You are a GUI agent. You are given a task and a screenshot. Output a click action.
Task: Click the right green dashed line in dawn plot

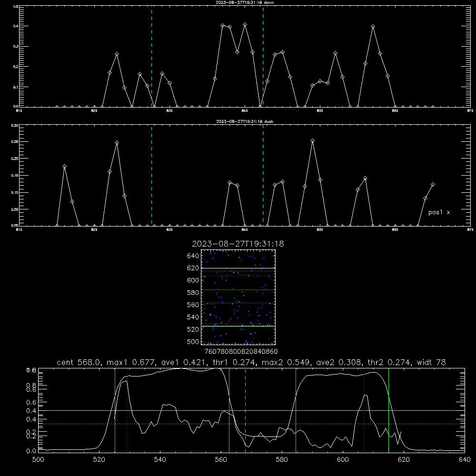click(x=263, y=56)
